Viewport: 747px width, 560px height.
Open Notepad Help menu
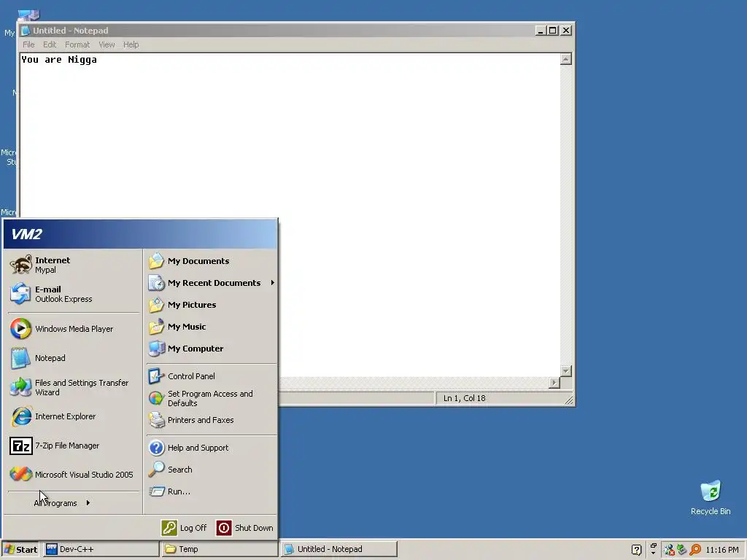[x=131, y=44]
